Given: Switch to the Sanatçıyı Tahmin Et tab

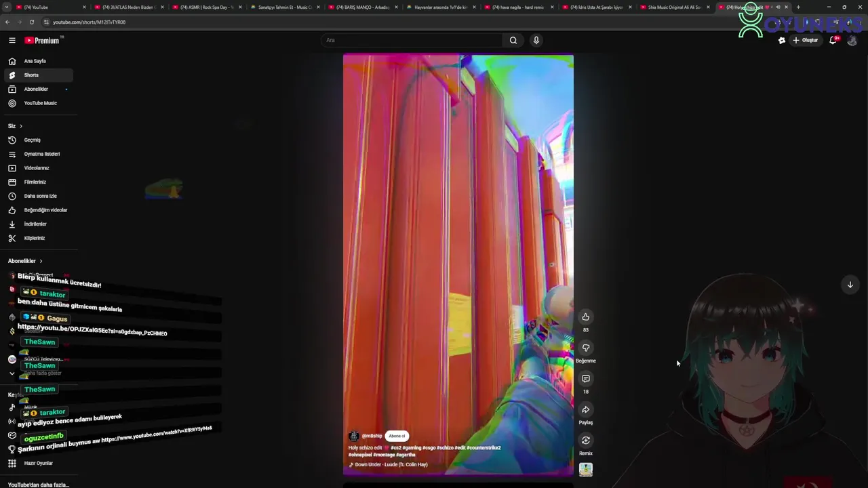Looking at the screenshot, I should point(285,7).
